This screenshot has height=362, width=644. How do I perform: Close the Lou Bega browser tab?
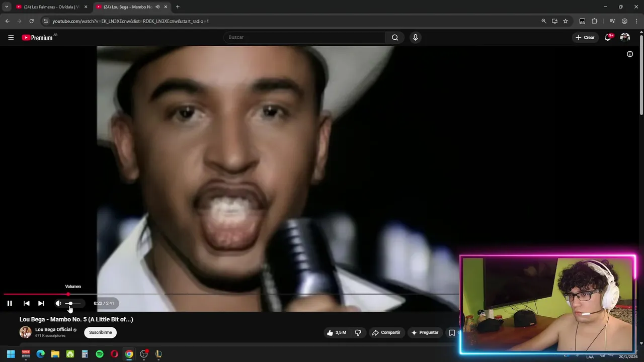[x=166, y=7]
